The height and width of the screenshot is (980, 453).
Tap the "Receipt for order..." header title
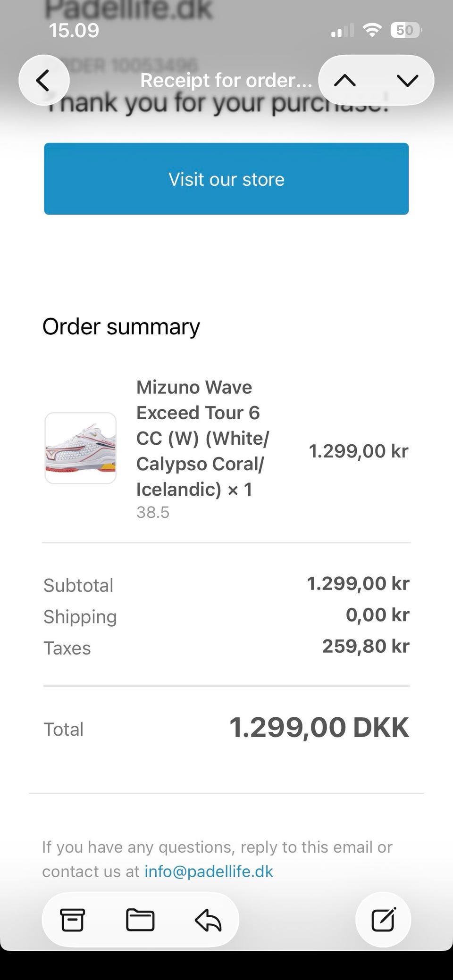(x=226, y=81)
